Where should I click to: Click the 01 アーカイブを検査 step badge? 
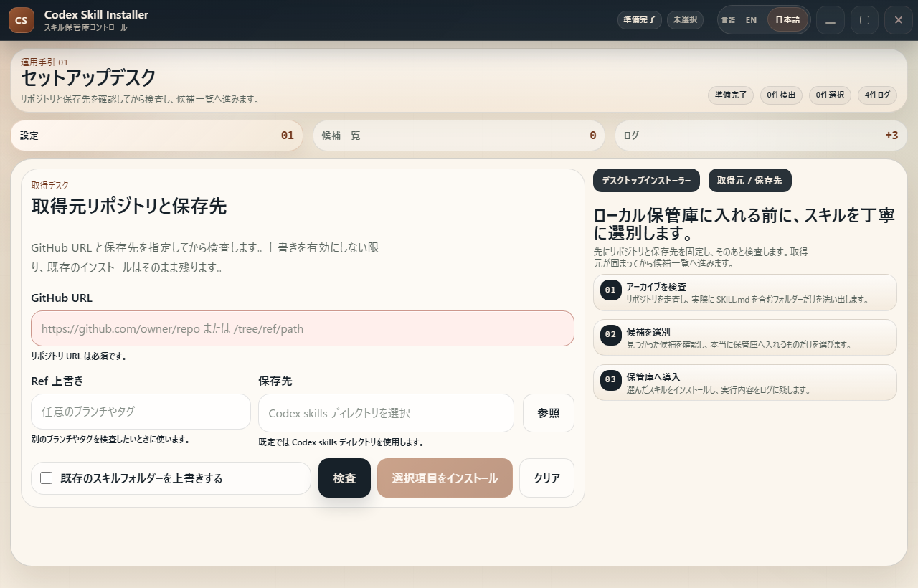tap(610, 290)
